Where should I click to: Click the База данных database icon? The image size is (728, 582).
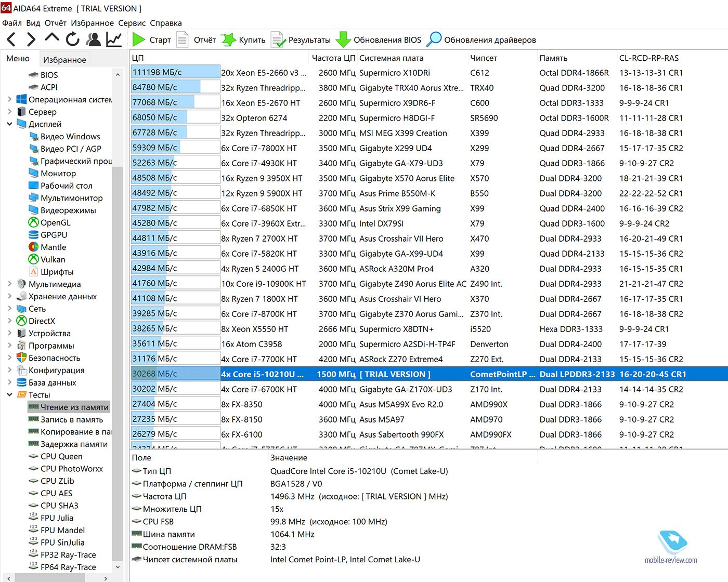point(22,382)
